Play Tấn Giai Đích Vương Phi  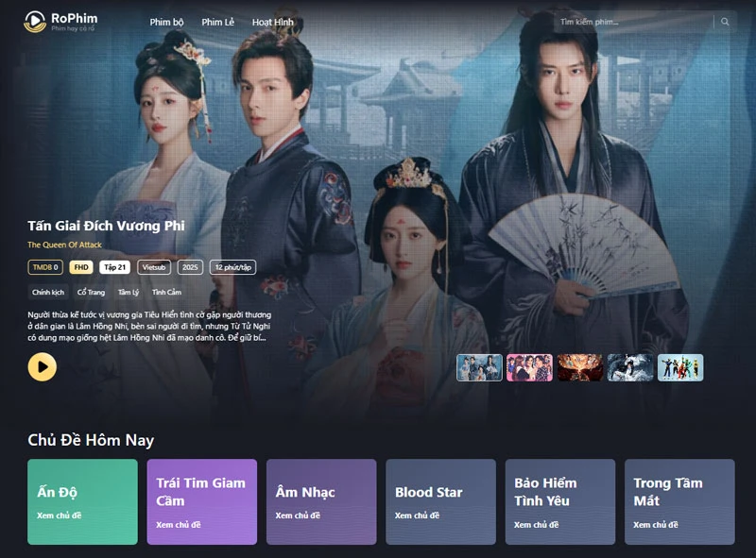42,367
